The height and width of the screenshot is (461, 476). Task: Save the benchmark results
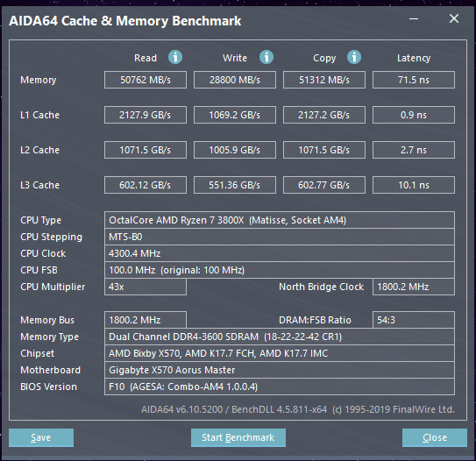pos(41,437)
